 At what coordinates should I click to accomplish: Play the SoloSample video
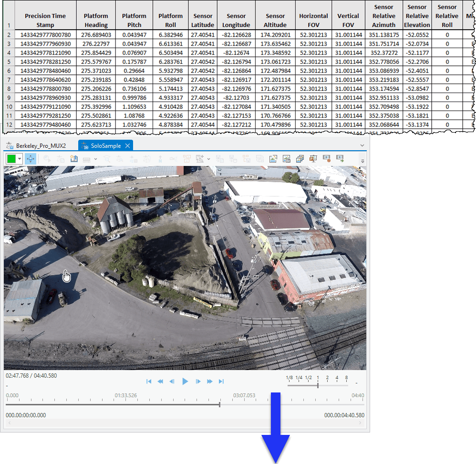click(185, 381)
